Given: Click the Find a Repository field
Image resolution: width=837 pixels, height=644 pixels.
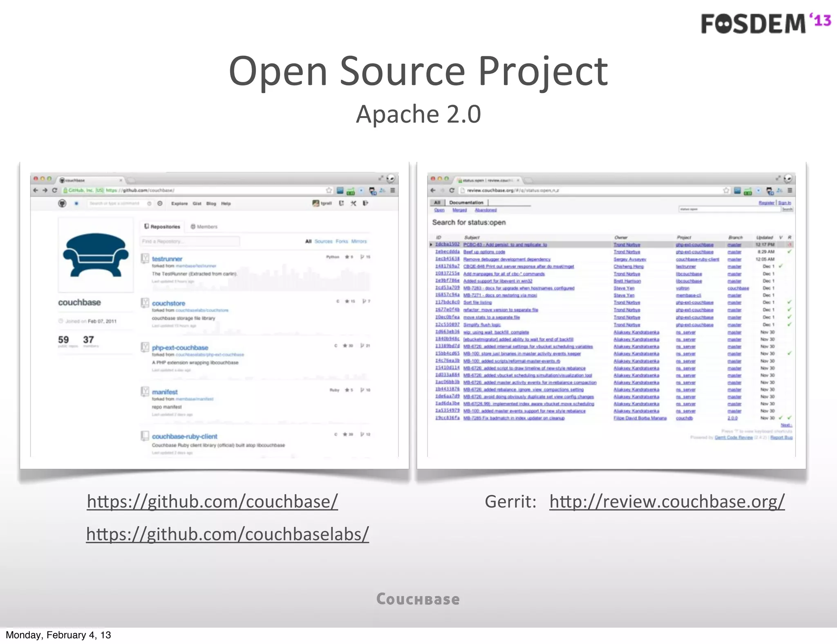Looking at the screenshot, I should pyautogui.click(x=190, y=241).
